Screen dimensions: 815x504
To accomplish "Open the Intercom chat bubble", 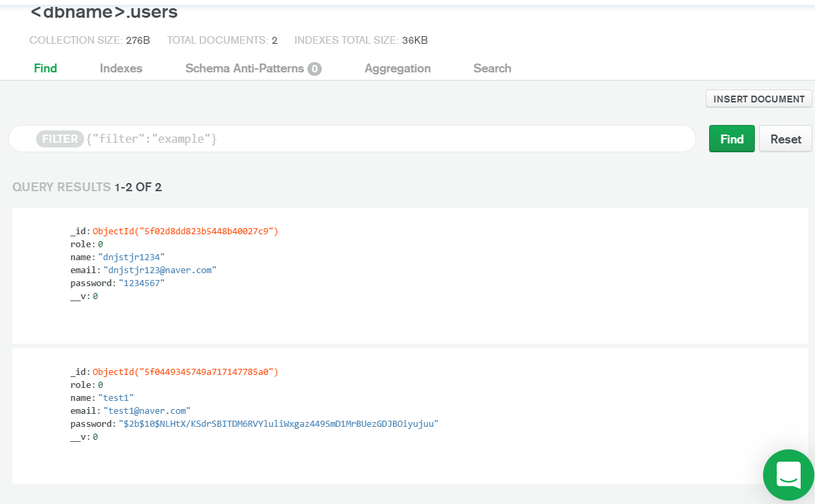I will coord(788,475).
